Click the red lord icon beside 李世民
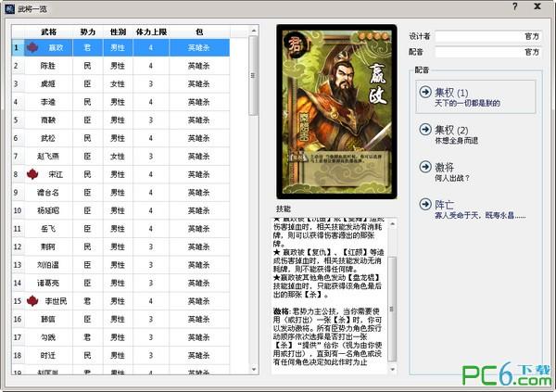Image resolution: width=556 pixels, height=392 pixels. [x=32, y=301]
